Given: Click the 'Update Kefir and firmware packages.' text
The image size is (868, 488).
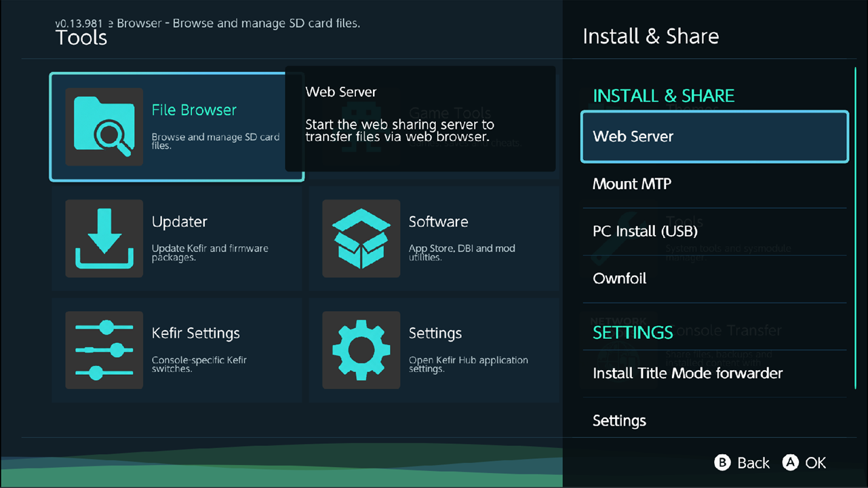Looking at the screenshot, I should 210,253.
